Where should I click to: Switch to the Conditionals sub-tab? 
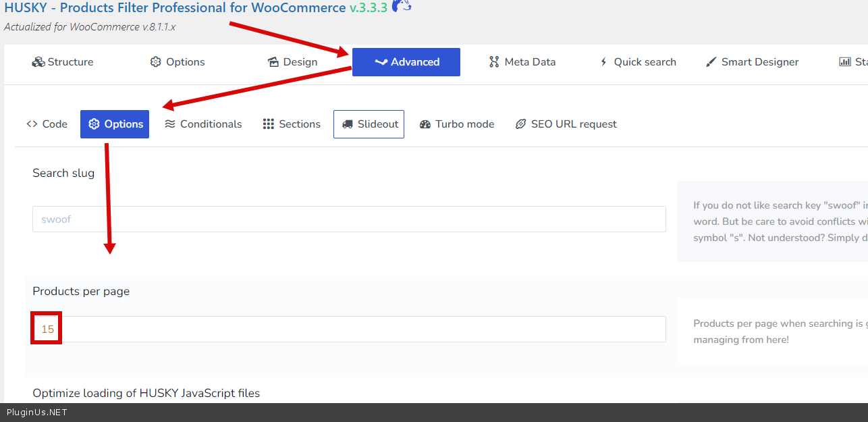point(203,124)
